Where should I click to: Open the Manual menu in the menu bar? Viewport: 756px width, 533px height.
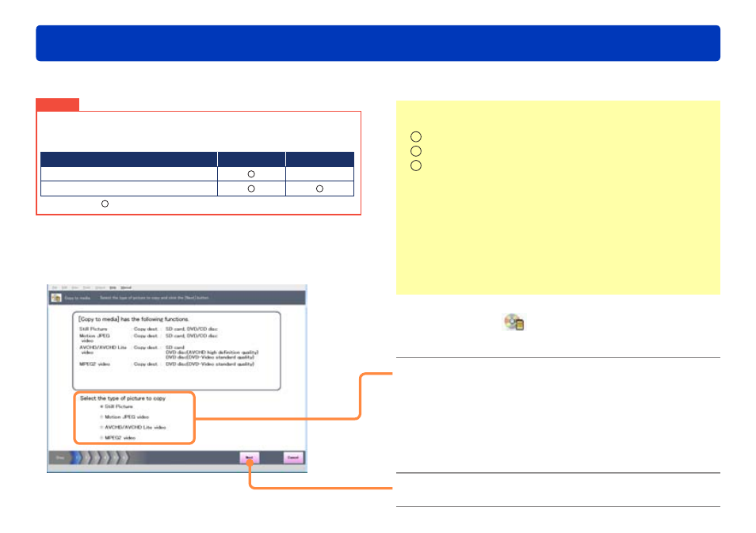tap(126, 287)
